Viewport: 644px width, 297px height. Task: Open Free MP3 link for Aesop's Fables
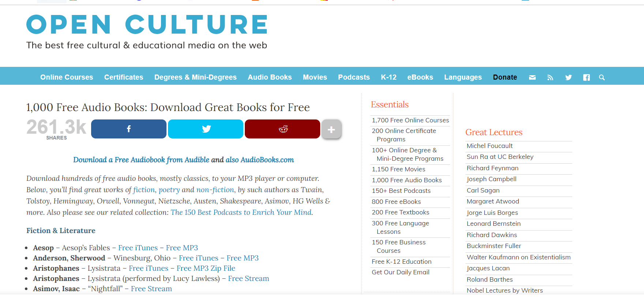181,248
